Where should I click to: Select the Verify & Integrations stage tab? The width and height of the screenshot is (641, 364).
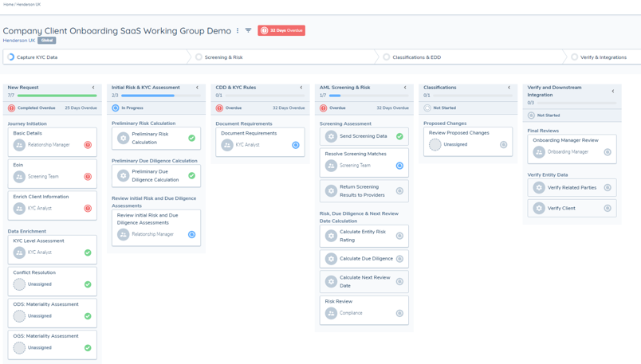604,57
